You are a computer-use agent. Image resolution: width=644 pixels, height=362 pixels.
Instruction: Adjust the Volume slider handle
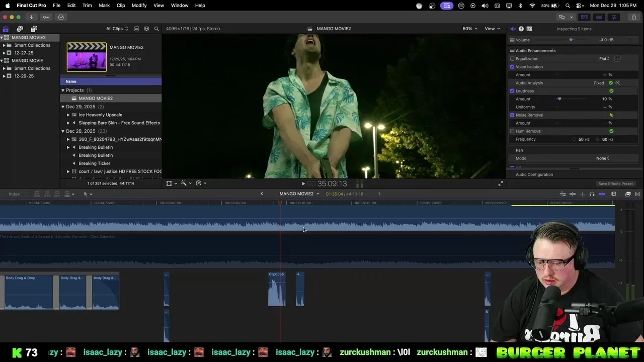[x=571, y=40]
